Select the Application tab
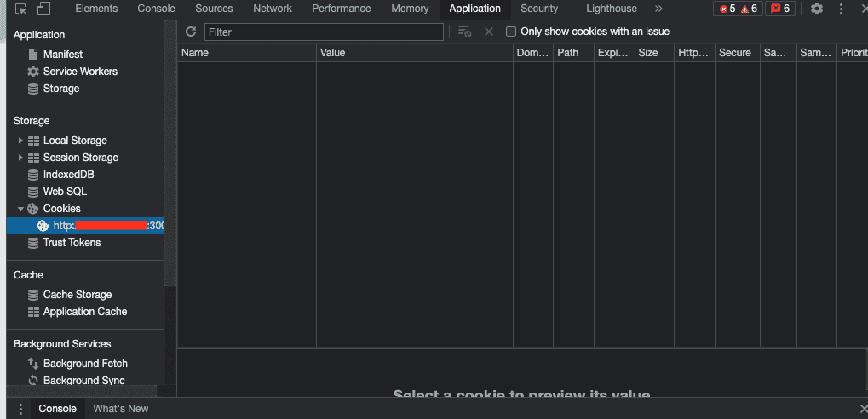Screen dimensions: 868x419 (x=475, y=9)
